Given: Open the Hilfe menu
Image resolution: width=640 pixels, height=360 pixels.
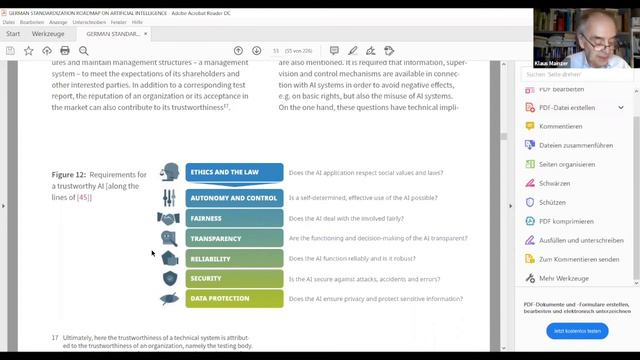Looking at the screenshot, I should [137, 22].
